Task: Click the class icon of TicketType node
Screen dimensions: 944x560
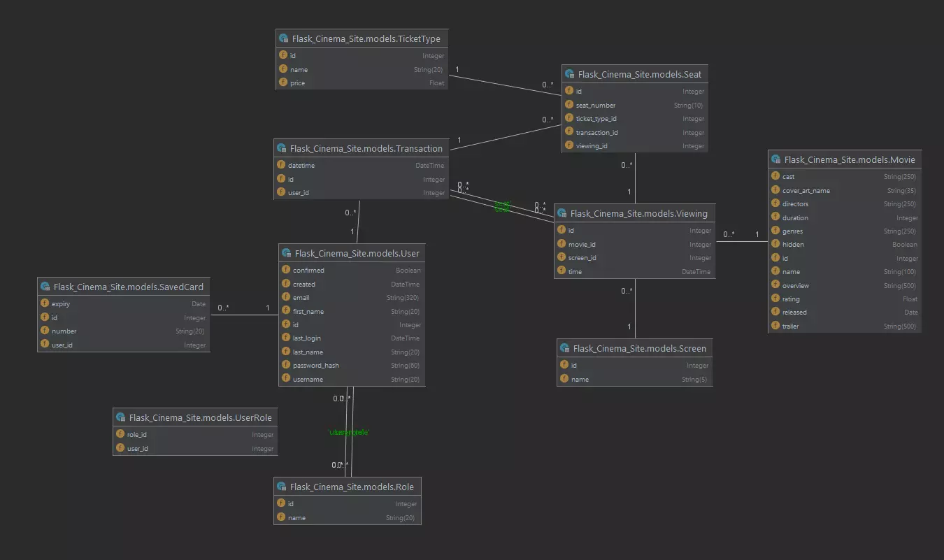Action: [284, 39]
